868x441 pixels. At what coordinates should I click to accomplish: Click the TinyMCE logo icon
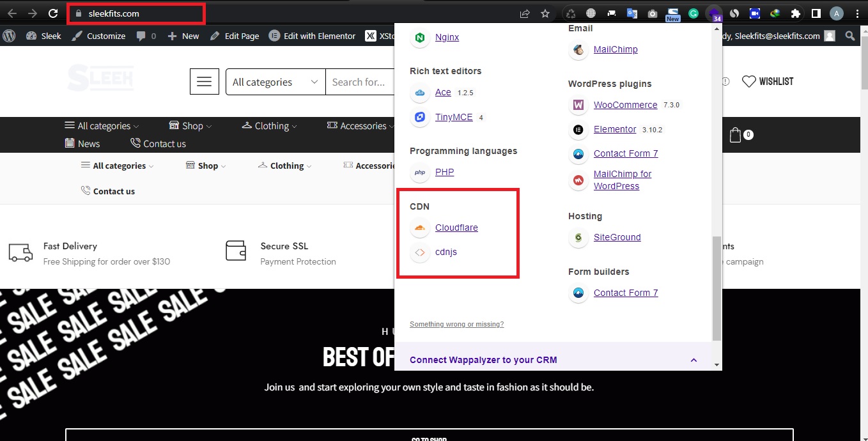420,117
